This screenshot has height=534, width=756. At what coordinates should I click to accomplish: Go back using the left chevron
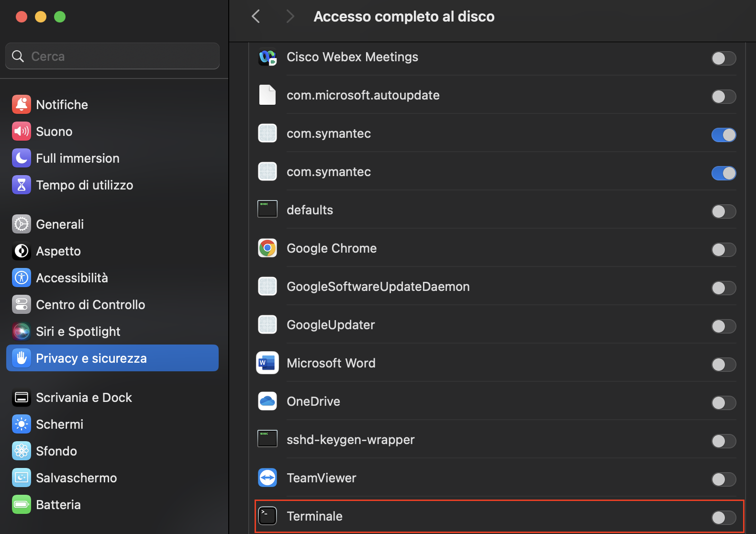coord(256,17)
